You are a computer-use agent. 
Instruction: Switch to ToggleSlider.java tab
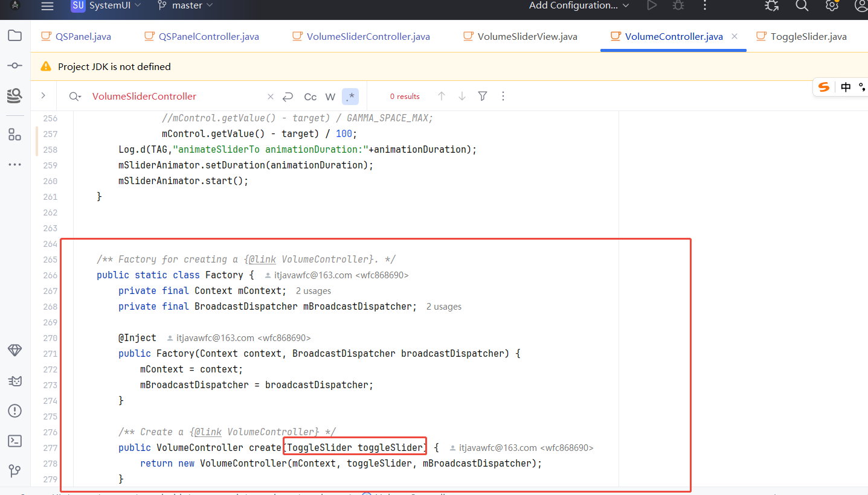point(802,36)
